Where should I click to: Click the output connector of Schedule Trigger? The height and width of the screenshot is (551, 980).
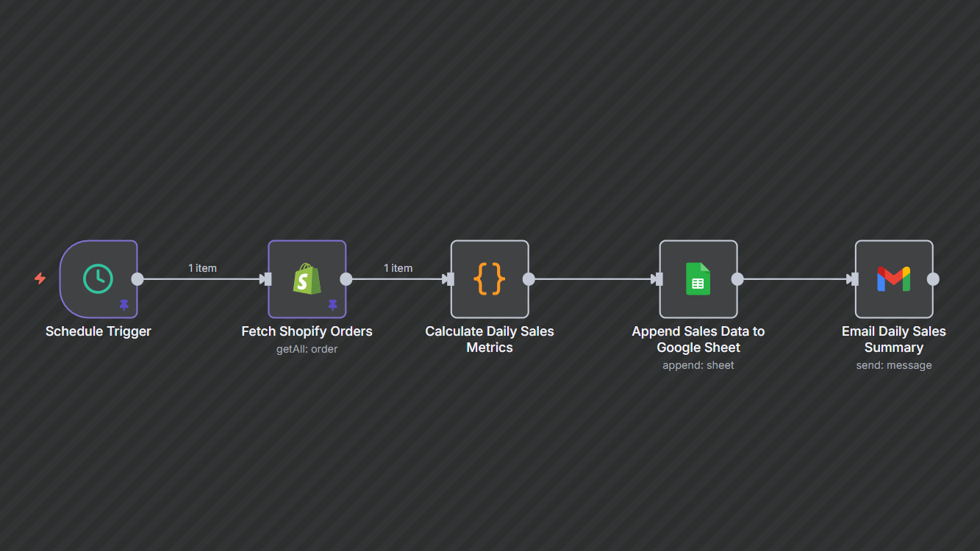pyautogui.click(x=137, y=279)
